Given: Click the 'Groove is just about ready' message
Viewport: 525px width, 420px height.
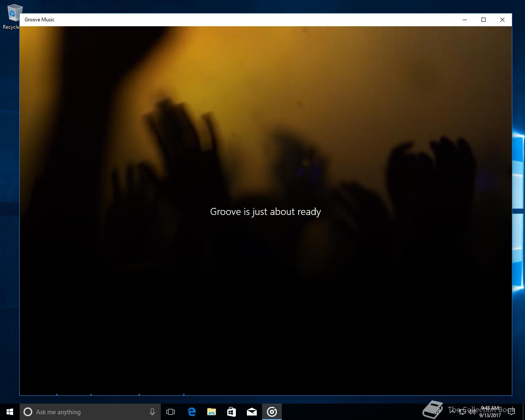Looking at the screenshot, I should pyautogui.click(x=265, y=212).
